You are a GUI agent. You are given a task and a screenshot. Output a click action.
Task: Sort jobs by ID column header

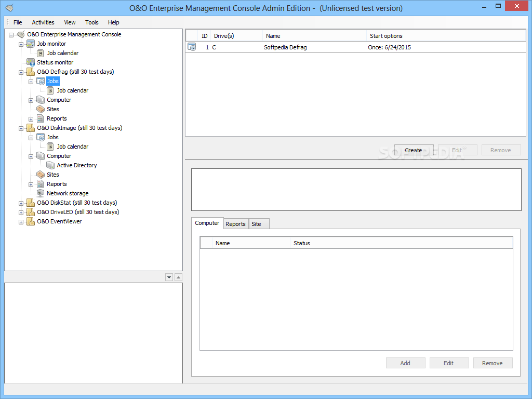click(204, 36)
